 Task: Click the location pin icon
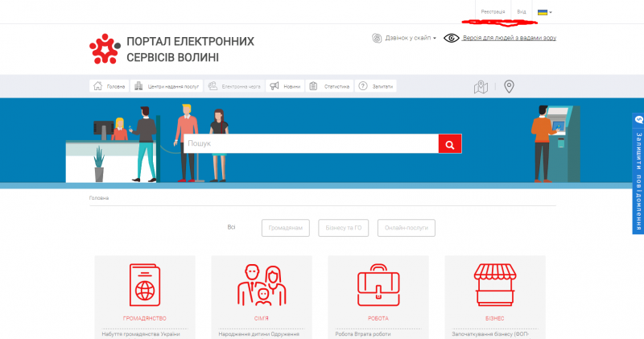click(509, 86)
